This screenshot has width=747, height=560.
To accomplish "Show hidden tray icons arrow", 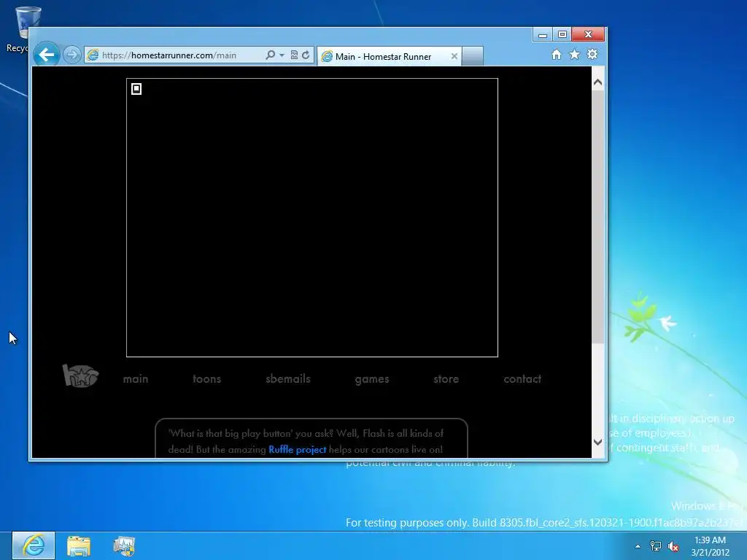I will [638, 546].
